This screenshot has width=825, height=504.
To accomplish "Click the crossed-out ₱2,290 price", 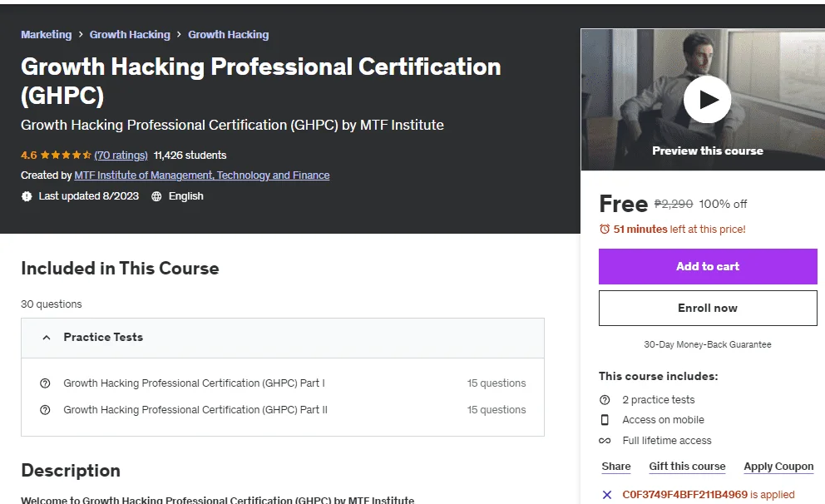I will pos(674,204).
